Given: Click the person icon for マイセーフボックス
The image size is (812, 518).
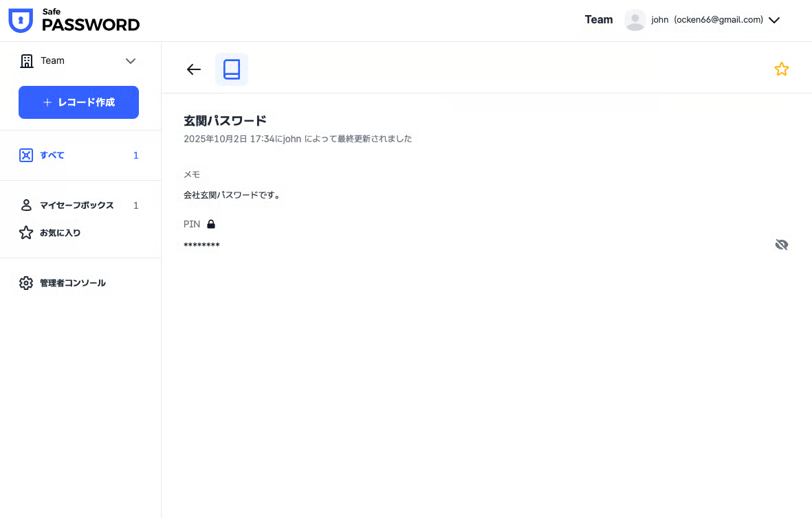Looking at the screenshot, I should pyautogui.click(x=26, y=205).
